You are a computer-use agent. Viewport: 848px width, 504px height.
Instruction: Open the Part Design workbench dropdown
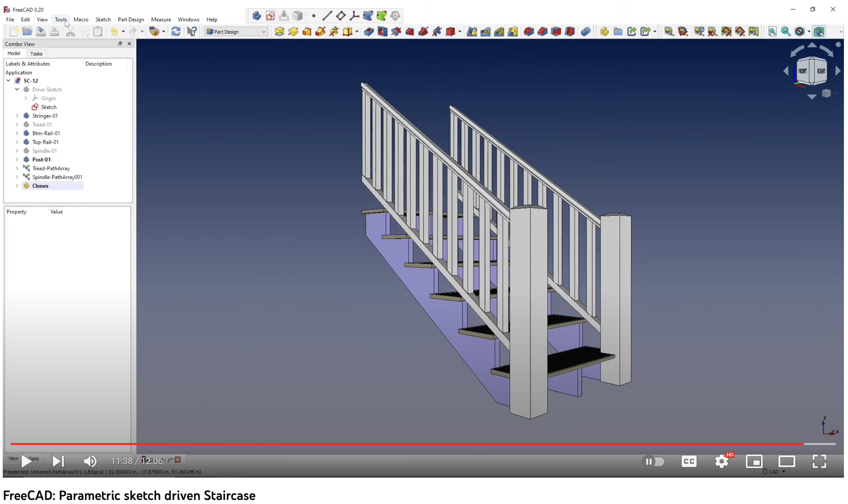[x=236, y=31]
